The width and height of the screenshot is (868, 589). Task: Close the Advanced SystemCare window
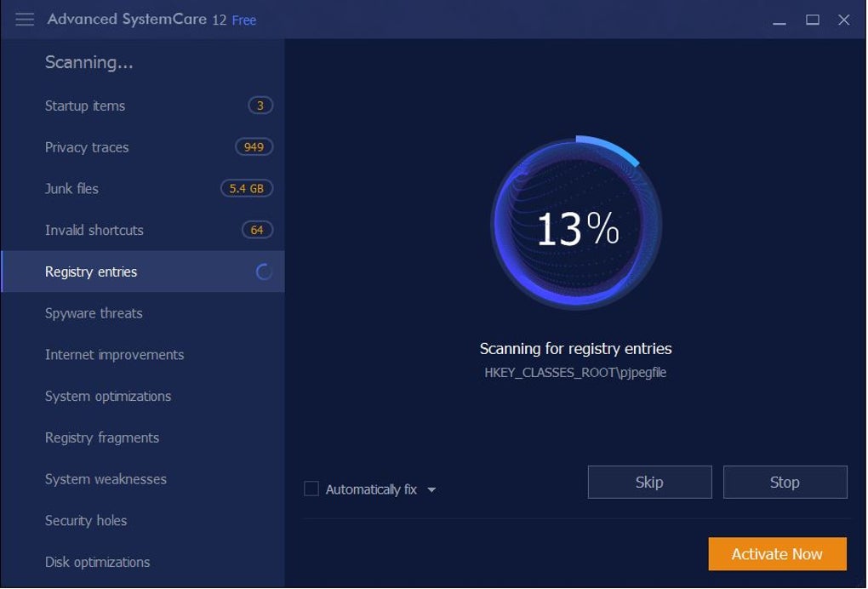coord(843,20)
